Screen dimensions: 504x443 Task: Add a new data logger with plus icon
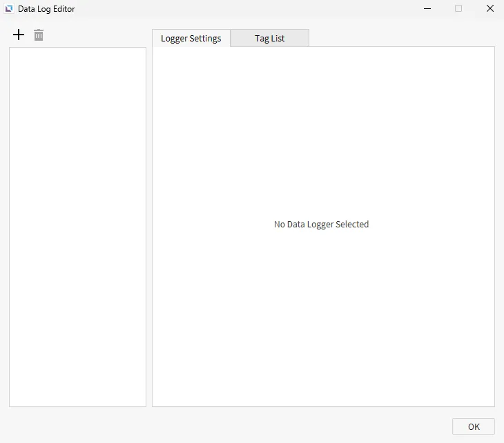pyautogui.click(x=19, y=35)
